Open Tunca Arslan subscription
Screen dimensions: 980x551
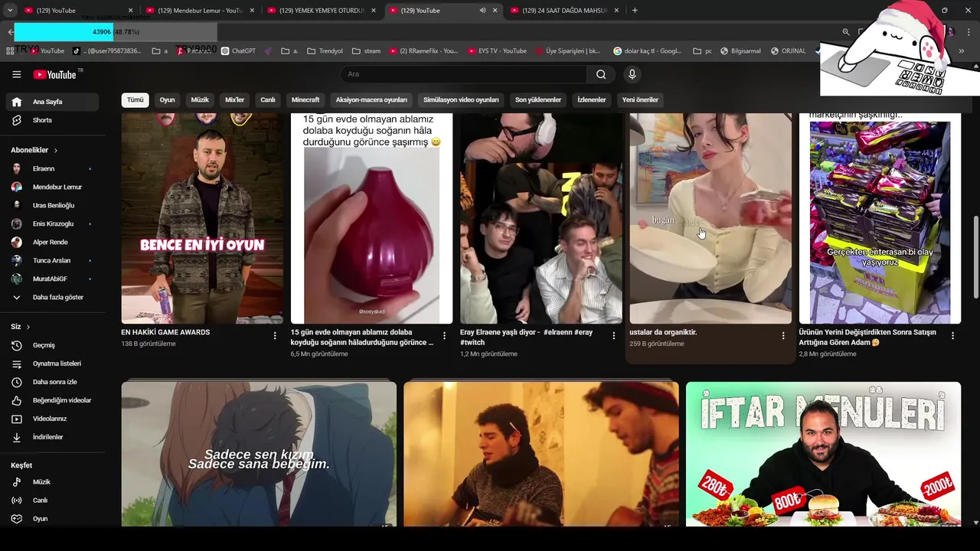pyautogui.click(x=52, y=260)
